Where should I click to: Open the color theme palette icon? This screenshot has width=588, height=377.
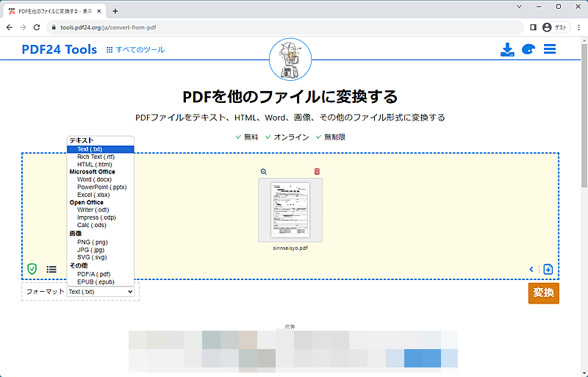click(528, 49)
